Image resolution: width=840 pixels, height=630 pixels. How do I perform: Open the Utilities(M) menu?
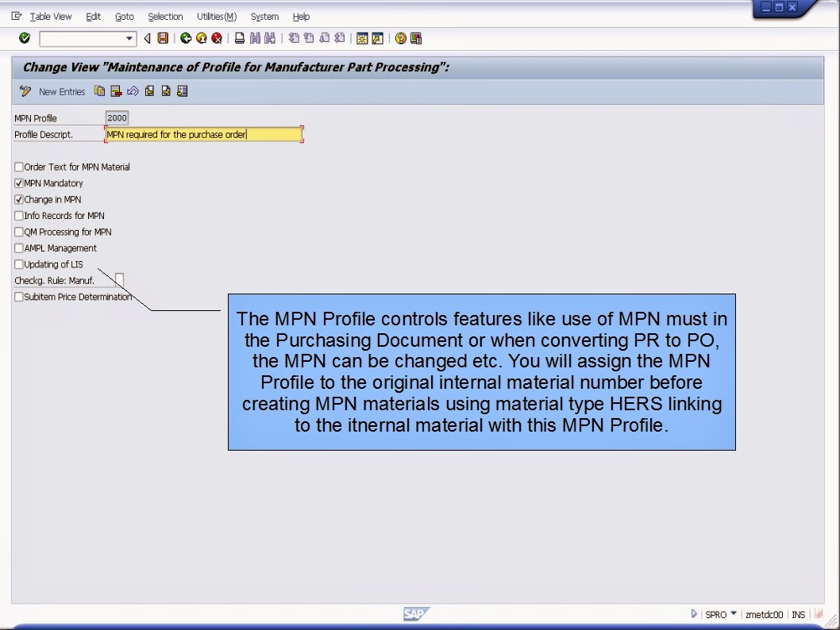pos(215,16)
